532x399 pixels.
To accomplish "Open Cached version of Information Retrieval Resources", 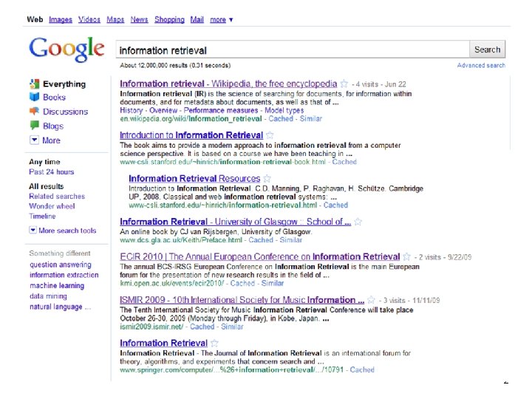I will (335, 205).
